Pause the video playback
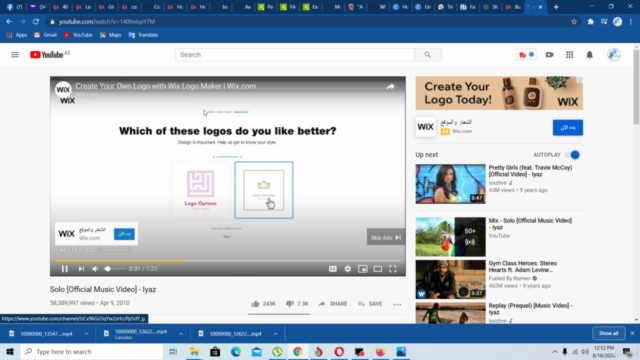640x360 pixels. point(64,269)
